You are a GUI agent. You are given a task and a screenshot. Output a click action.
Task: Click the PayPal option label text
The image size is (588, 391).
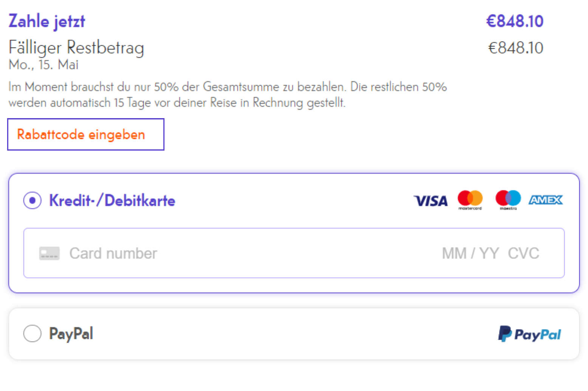click(71, 334)
